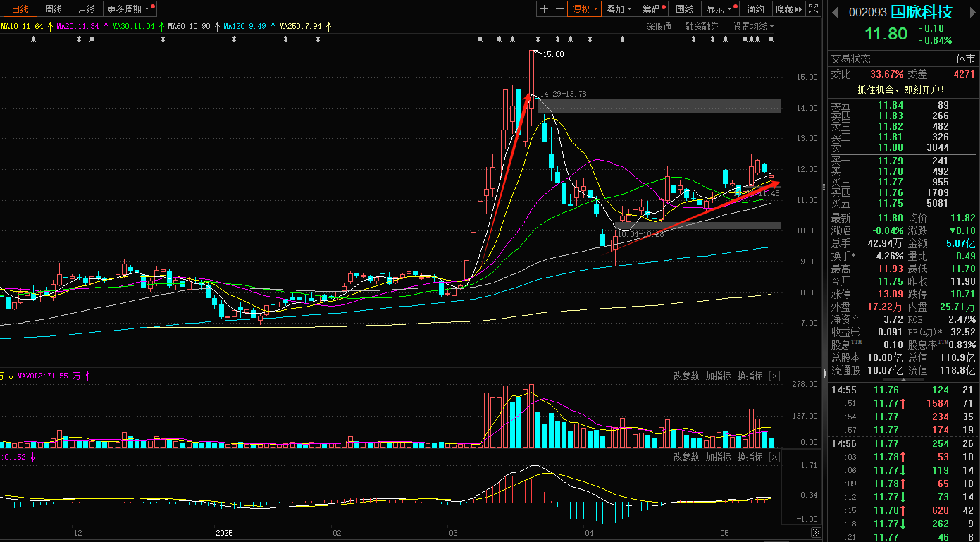980x542 pixels.
Task: Click 换指标 in volume panel
Action: click(750, 376)
